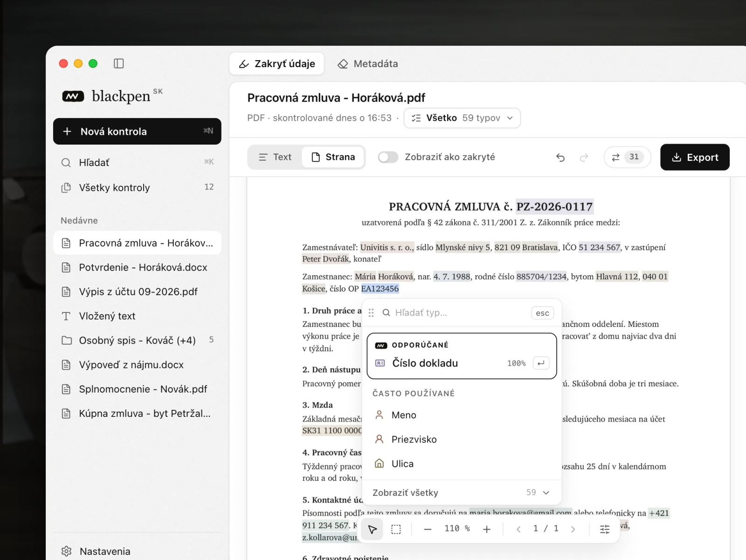
Task: Open view adjustment sliders icon
Action: point(605,529)
